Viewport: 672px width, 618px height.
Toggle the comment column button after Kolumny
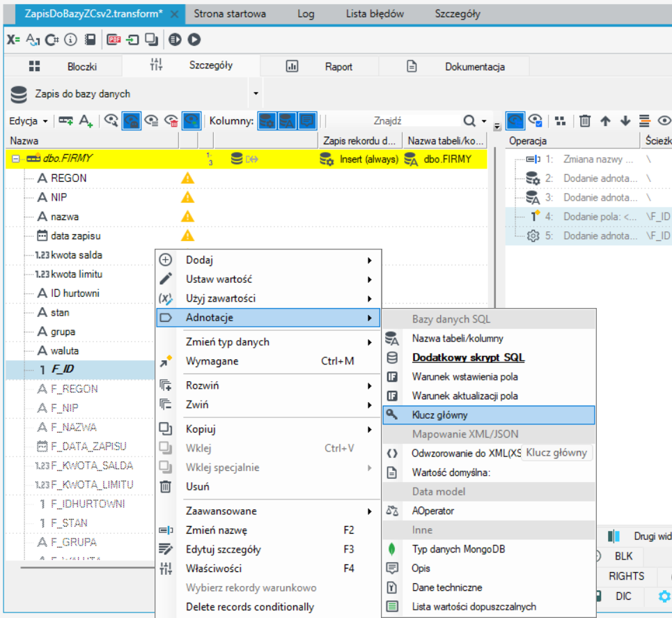point(307,121)
